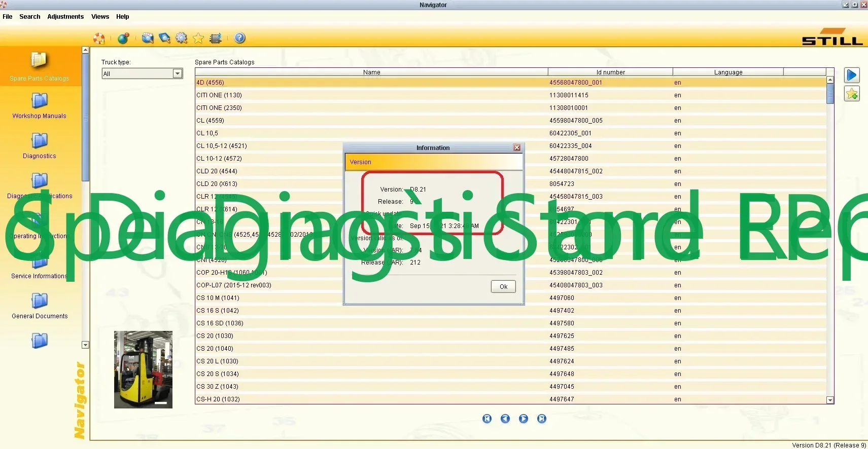Select the CL (4559) row
Image resolution: width=868 pixels, height=449 pixels.
tap(510, 120)
